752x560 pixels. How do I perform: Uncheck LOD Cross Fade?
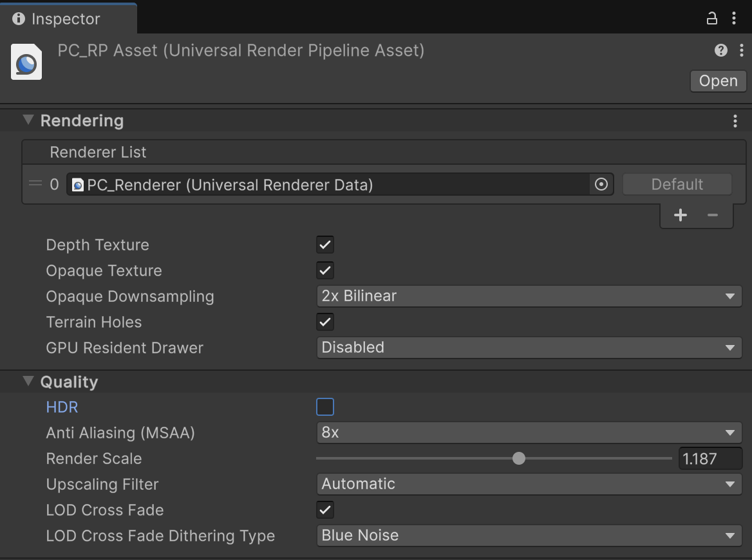324,510
